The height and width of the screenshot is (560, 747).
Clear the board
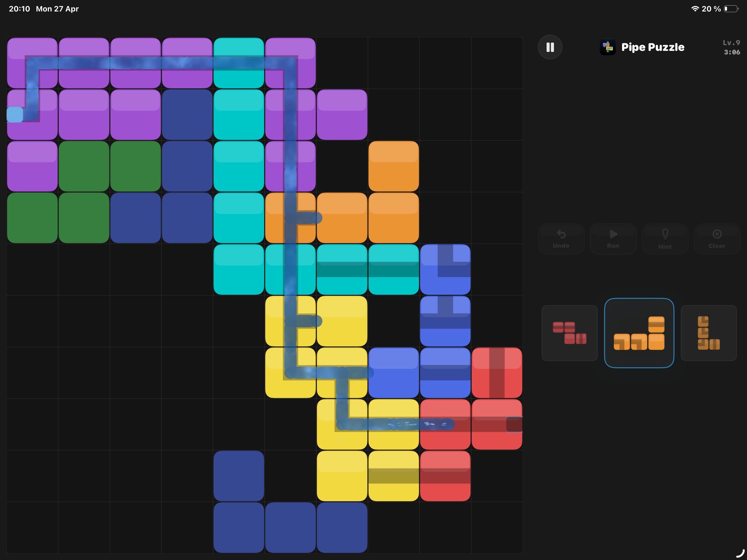pos(717,239)
